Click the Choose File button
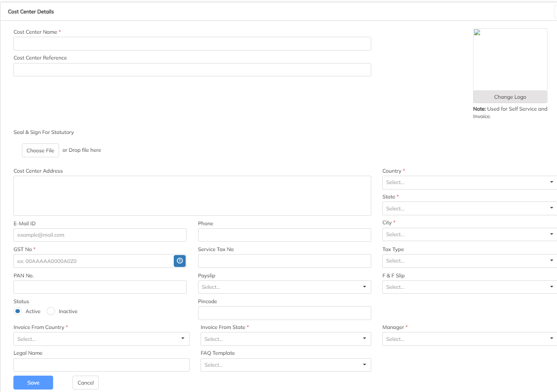Screen dimensions: 557x392 41,150
